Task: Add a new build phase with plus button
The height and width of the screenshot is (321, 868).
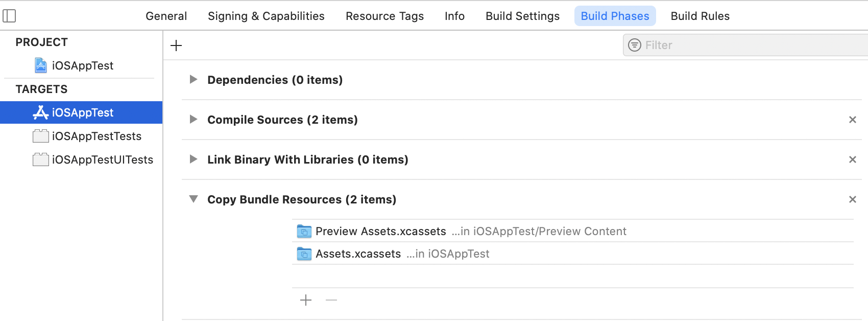Action: (176, 45)
